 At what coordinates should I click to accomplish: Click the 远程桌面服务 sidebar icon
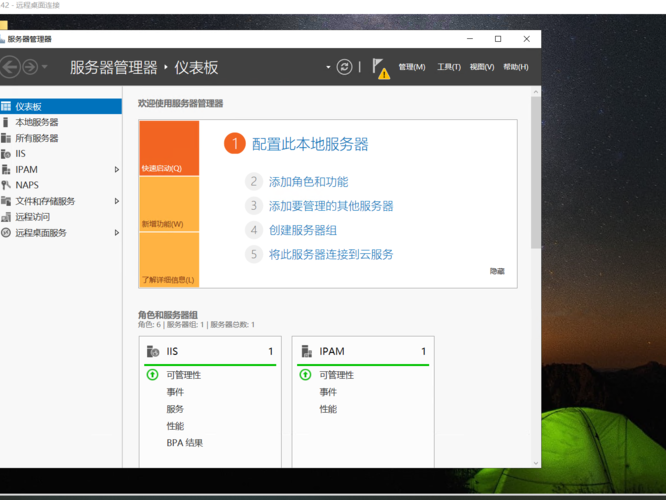click(6, 233)
